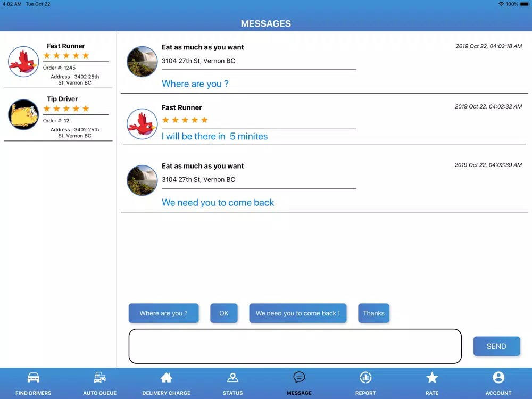Select Fast Runner red bird avatar in driver list
This screenshot has height=399, width=532.
23,62
